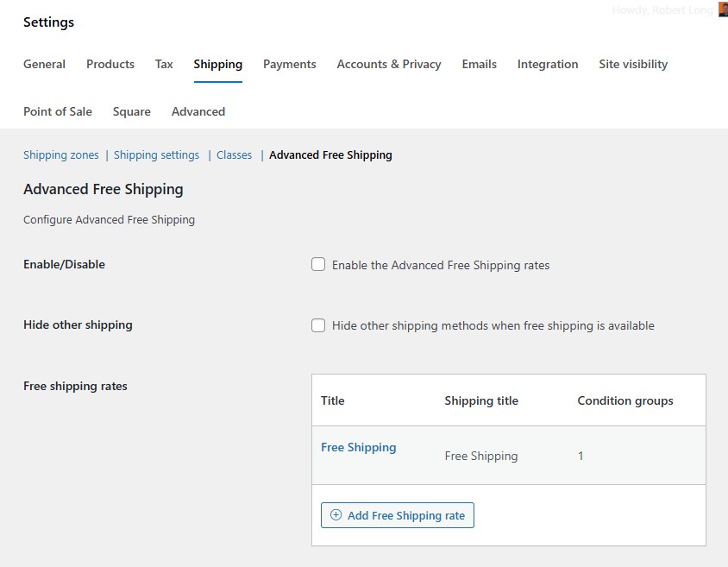Click the plus icon beside Add Free Shipping rate
This screenshot has height=567, width=728.
(x=336, y=514)
